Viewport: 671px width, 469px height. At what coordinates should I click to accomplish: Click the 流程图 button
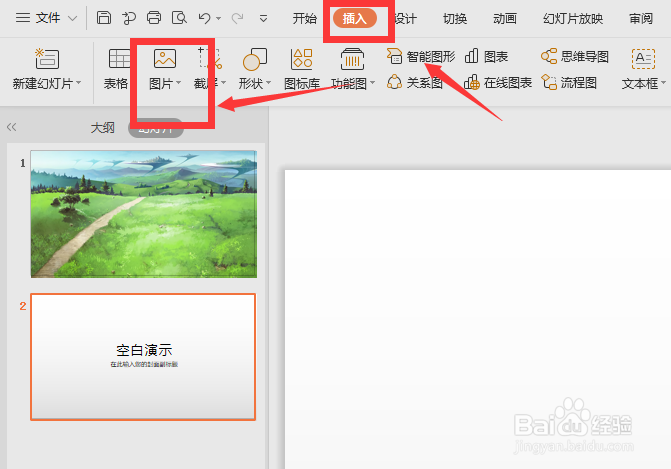(x=569, y=82)
